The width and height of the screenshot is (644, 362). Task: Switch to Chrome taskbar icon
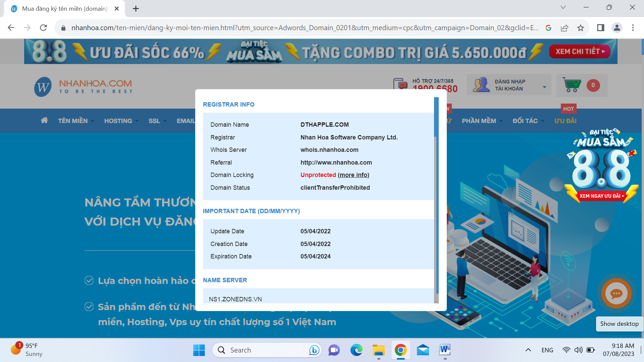[400, 350]
